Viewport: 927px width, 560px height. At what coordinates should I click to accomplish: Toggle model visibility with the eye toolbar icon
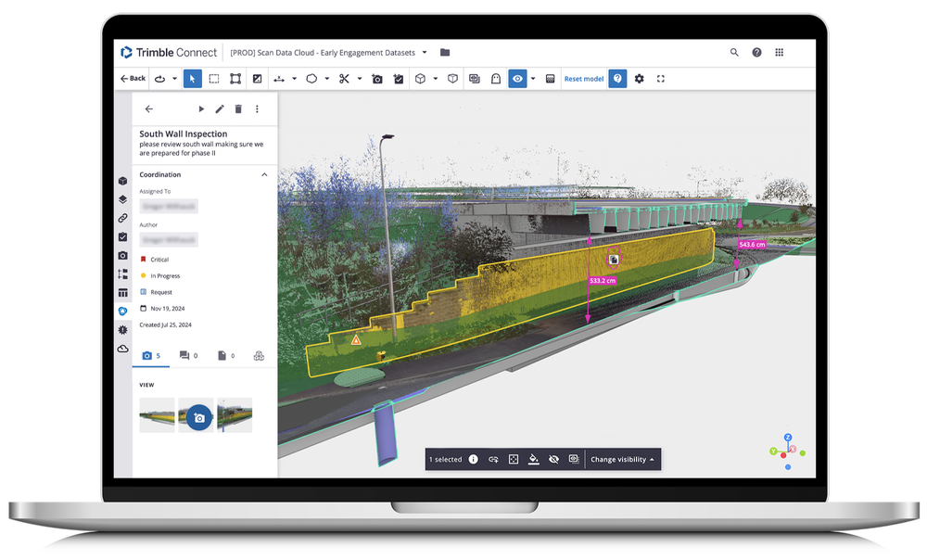(x=517, y=79)
